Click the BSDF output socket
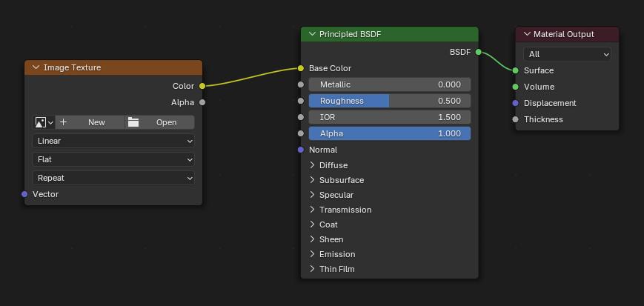This screenshot has width=644, height=306. tap(479, 52)
